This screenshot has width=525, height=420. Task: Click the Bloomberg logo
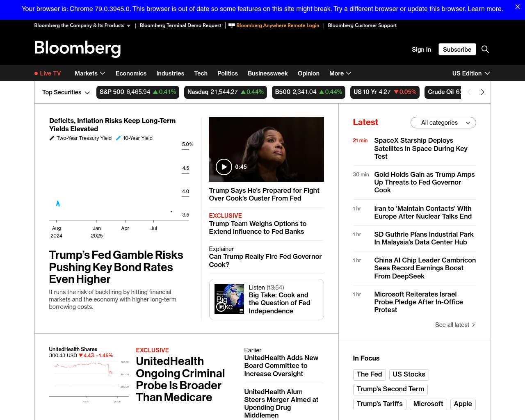[x=78, y=48]
